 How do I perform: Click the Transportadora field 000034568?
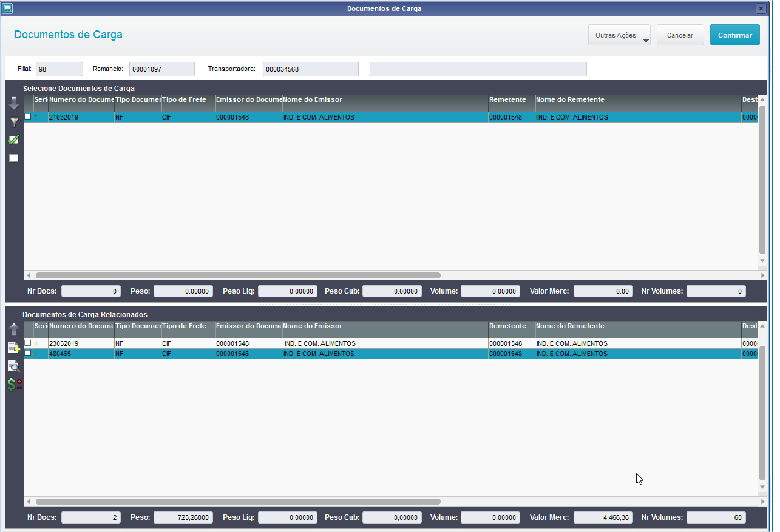pyautogui.click(x=311, y=69)
